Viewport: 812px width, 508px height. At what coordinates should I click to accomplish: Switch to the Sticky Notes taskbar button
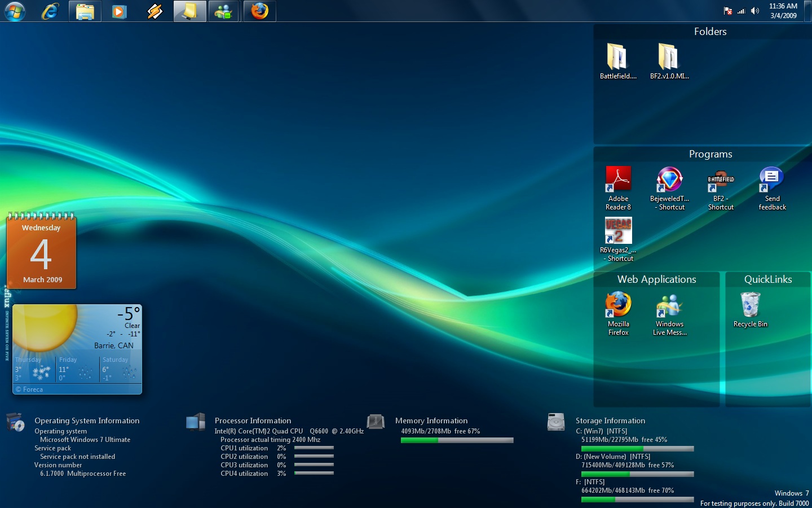point(189,11)
